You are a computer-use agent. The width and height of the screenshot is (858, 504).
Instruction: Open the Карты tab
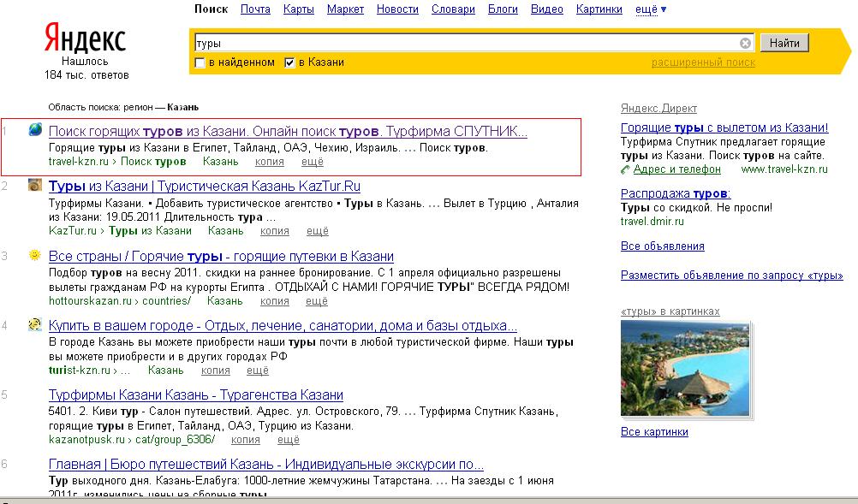(x=298, y=9)
